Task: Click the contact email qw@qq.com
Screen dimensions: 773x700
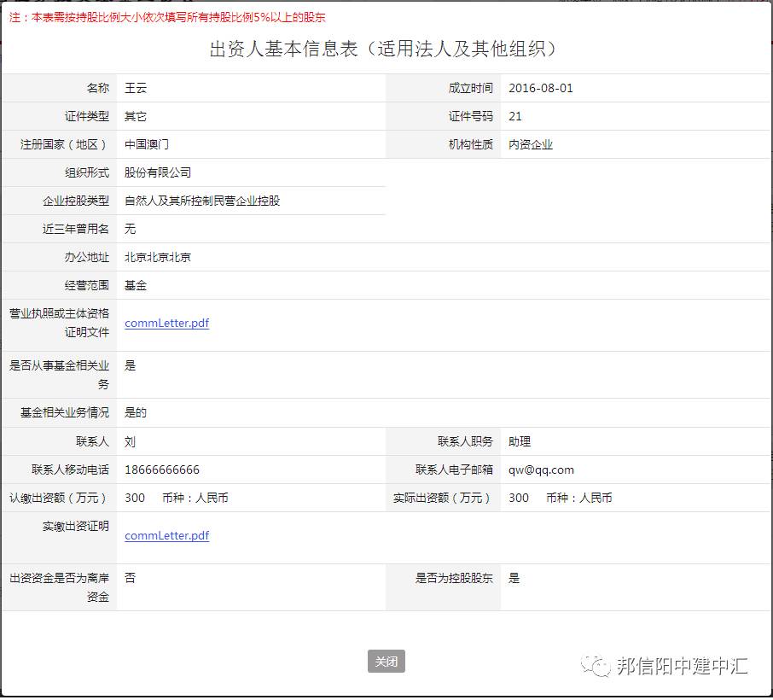Action: point(541,470)
